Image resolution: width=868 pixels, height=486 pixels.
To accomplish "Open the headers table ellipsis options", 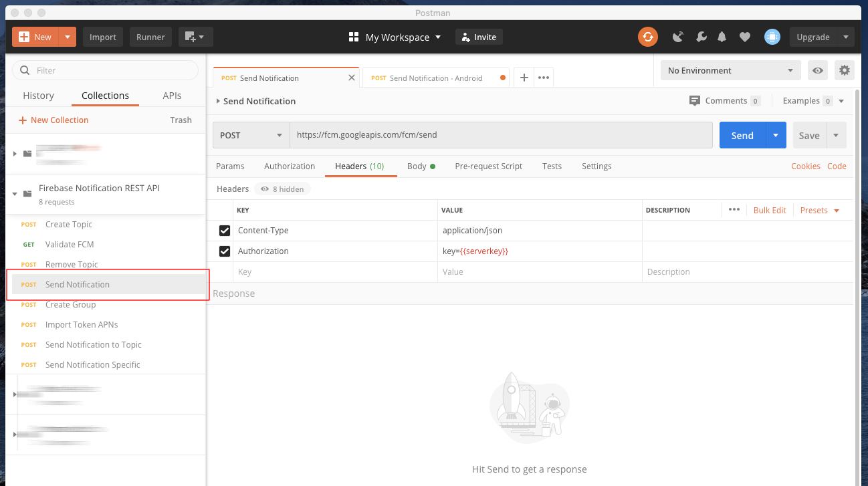I will [734, 210].
